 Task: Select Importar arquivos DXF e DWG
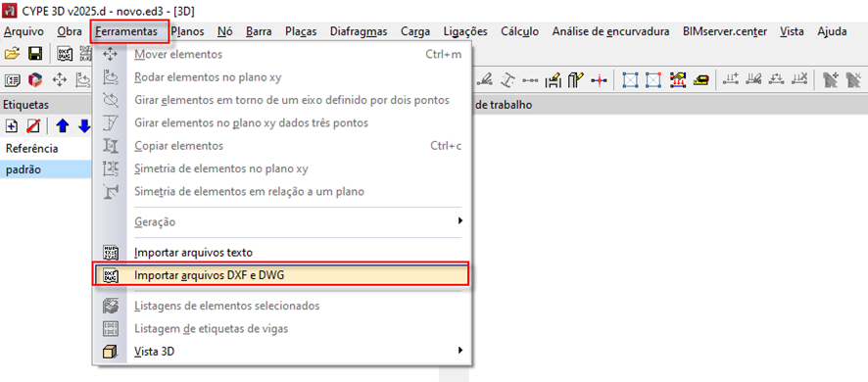pos(281,275)
